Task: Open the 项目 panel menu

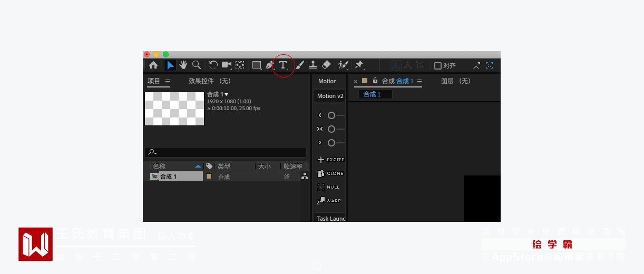Action: click(168, 81)
